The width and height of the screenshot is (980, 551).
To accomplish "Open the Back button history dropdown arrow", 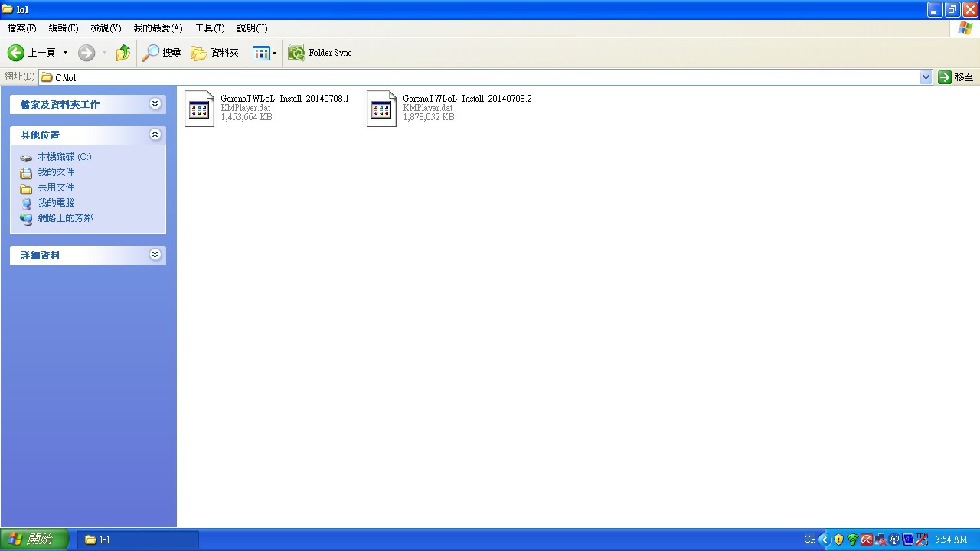I will (x=65, y=53).
